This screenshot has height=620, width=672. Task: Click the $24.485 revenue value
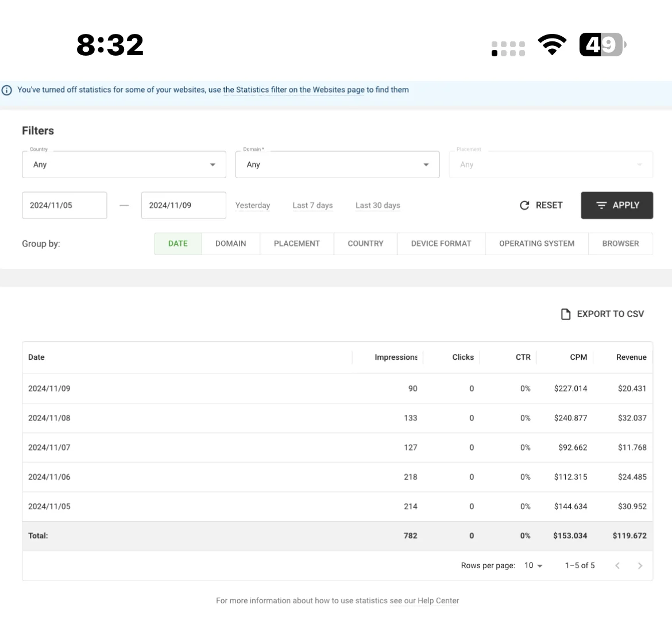[632, 477]
